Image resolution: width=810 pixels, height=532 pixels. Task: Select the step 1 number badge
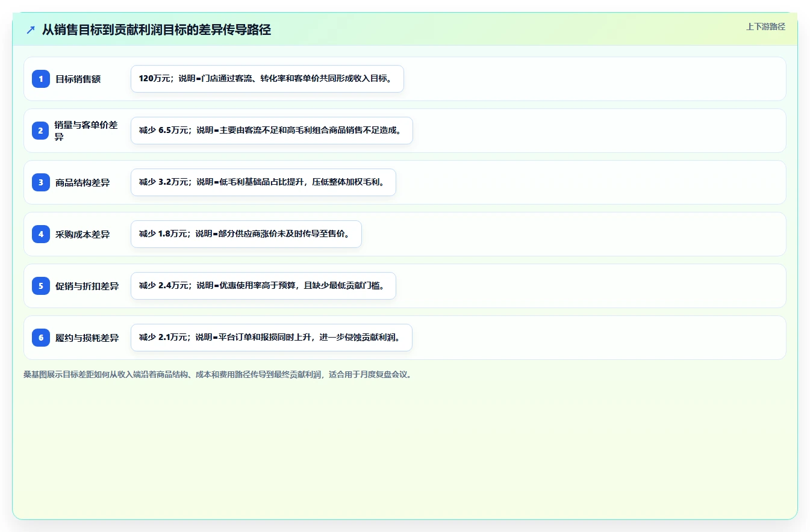click(x=41, y=79)
